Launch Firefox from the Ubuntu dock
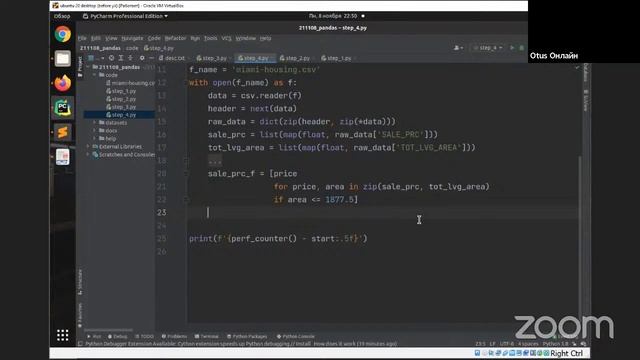 (62, 83)
